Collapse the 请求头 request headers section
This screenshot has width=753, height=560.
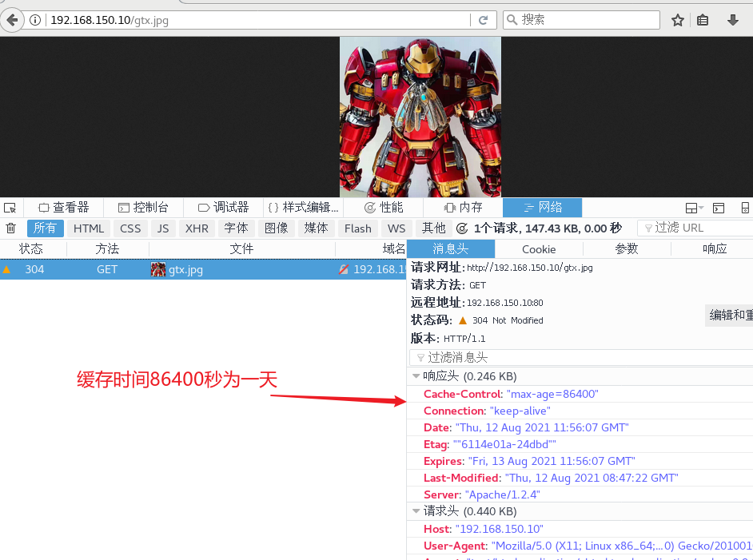click(416, 511)
